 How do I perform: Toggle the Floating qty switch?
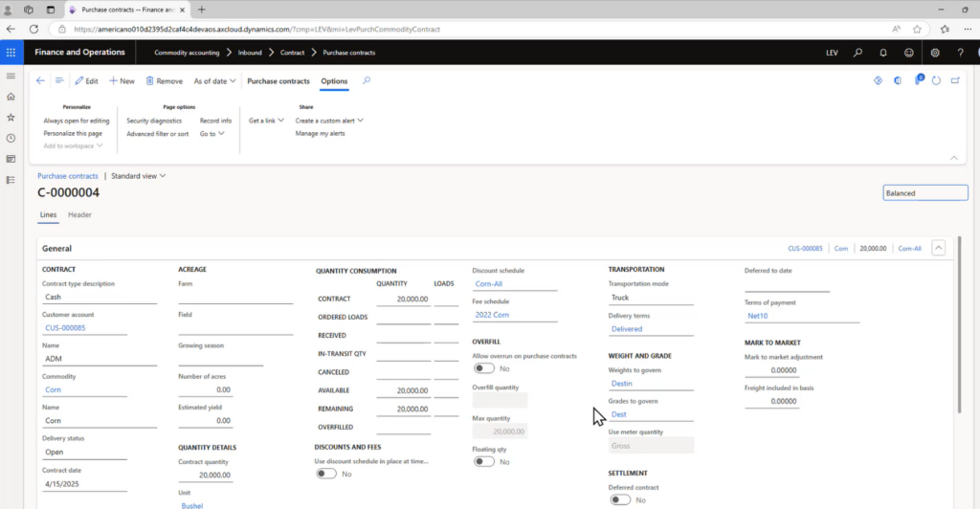(x=484, y=461)
